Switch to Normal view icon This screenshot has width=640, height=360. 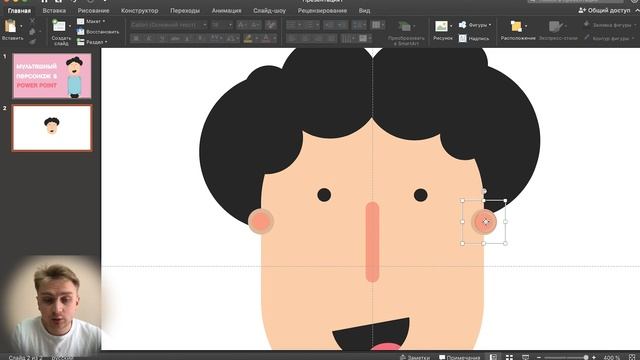(493, 357)
